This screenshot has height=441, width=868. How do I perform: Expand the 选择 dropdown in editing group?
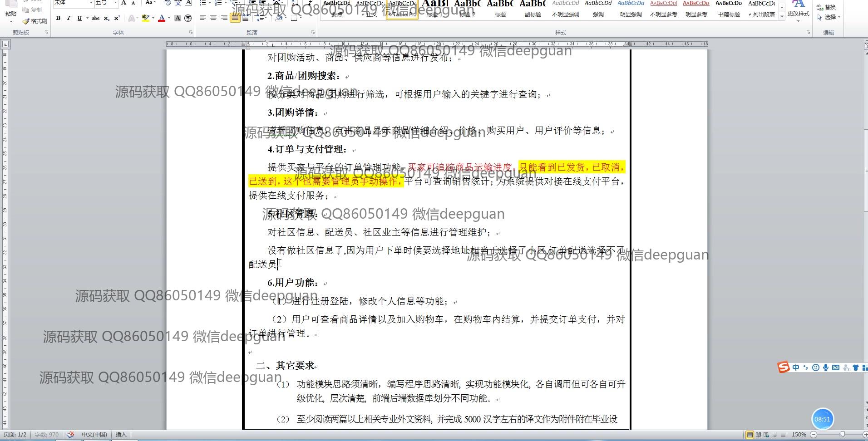coord(829,17)
